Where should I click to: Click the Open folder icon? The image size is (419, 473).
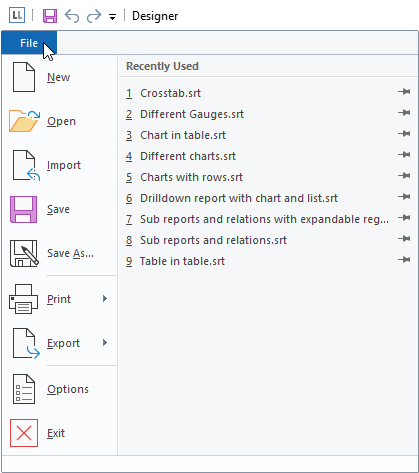click(24, 121)
